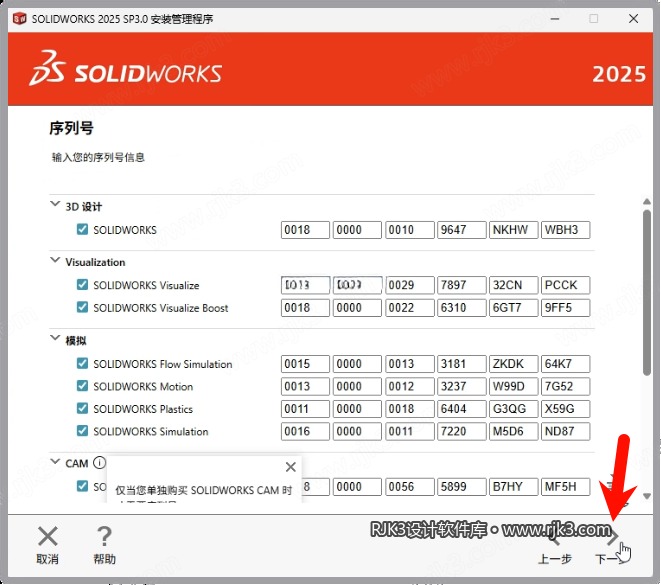Click CAM serial field 5899
Screen dimensions: 661x585
[462, 487]
